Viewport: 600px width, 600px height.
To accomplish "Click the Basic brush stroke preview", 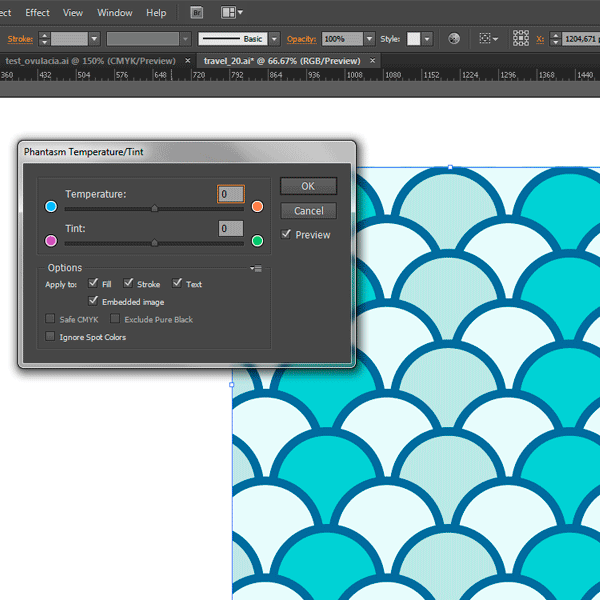I will click(233, 39).
